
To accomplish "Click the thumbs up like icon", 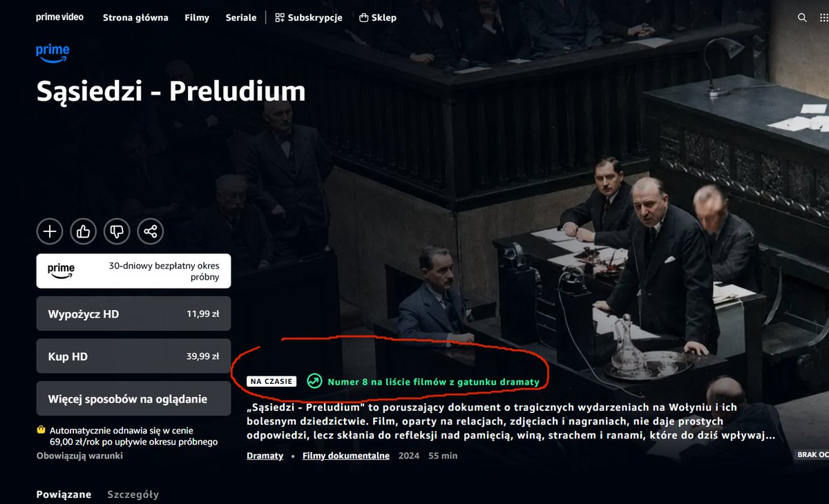I will [84, 231].
